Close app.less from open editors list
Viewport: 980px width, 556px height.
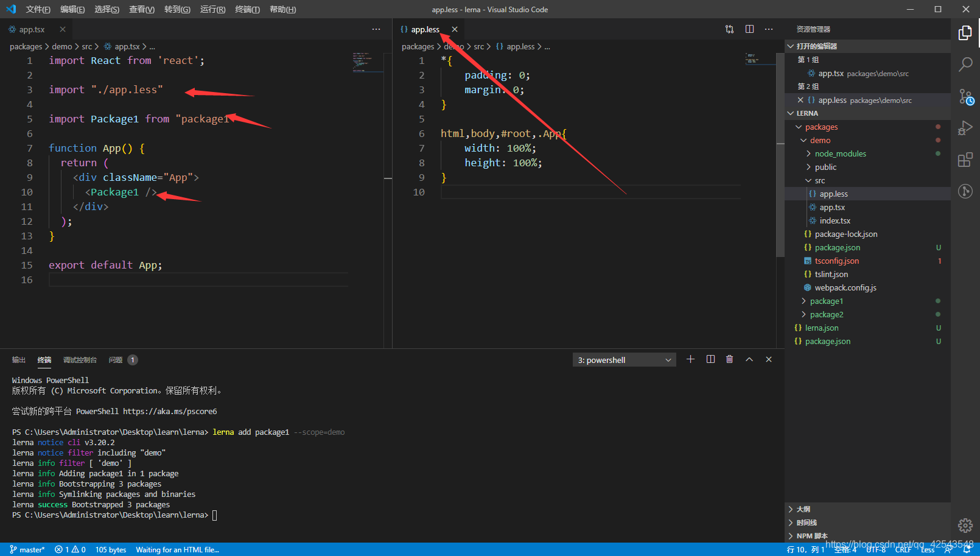pos(800,100)
